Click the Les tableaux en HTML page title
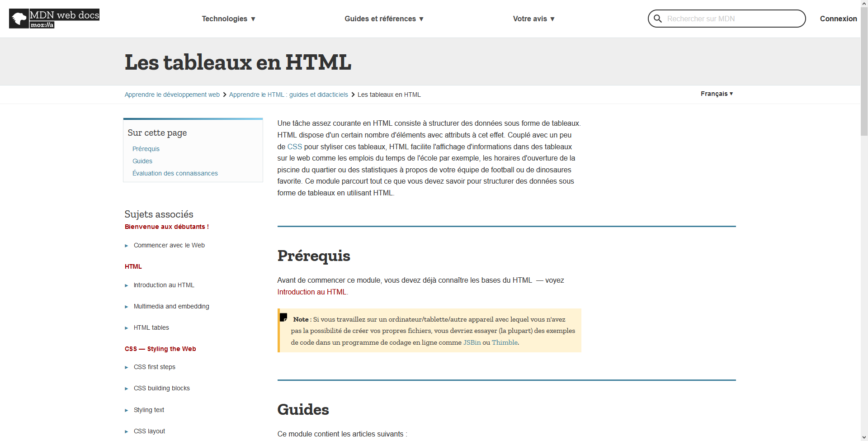Image resolution: width=868 pixels, height=441 pixels. (238, 62)
